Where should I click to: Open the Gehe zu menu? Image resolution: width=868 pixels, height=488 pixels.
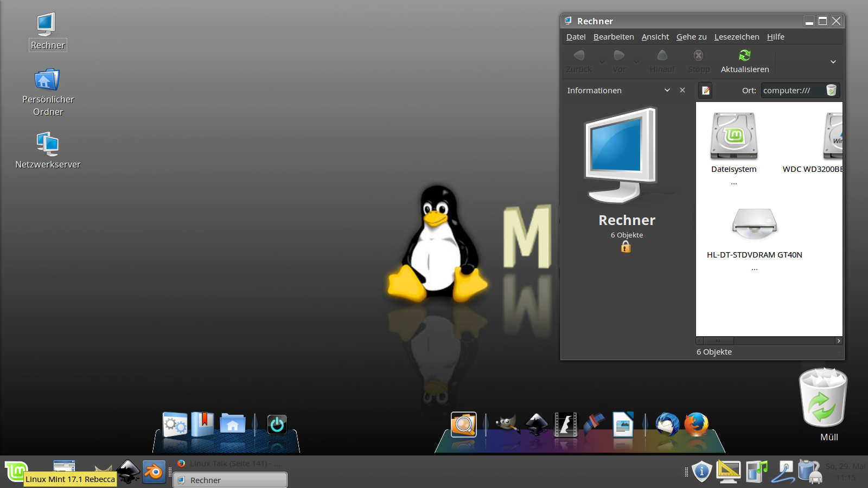[x=691, y=37]
